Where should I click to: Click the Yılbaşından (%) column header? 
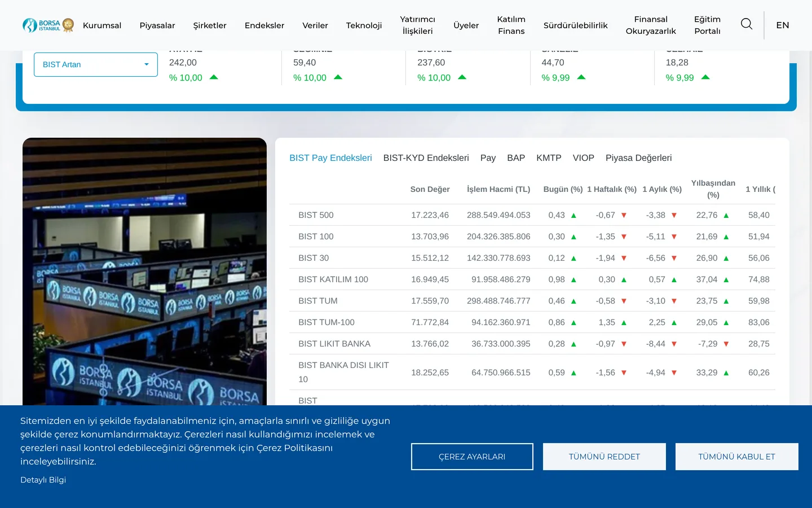(x=713, y=189)
